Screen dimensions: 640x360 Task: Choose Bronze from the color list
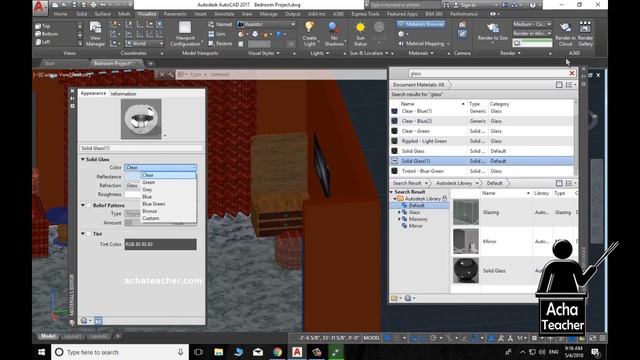pos(149,211)
